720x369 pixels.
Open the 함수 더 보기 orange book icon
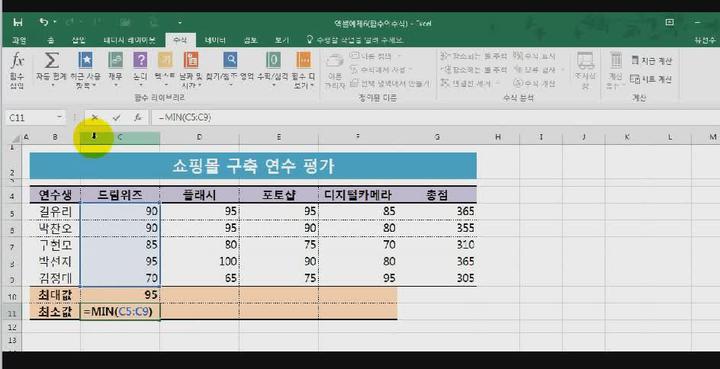click(304, 60)
